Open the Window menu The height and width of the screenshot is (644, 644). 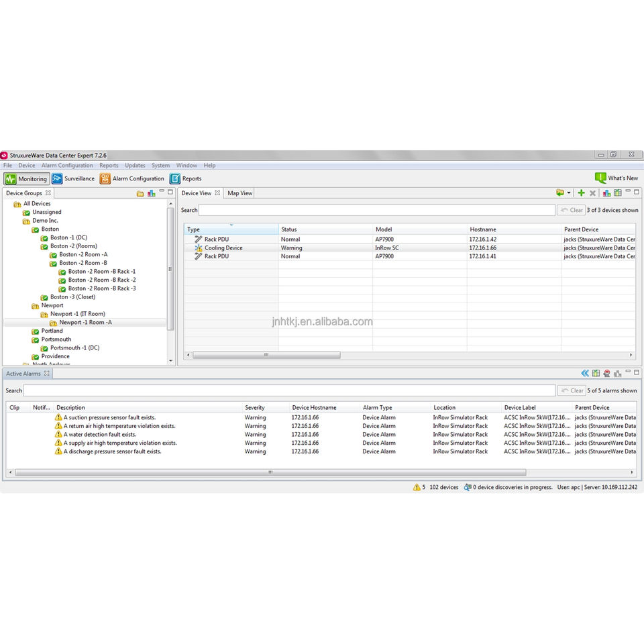(x=187, y=166)
